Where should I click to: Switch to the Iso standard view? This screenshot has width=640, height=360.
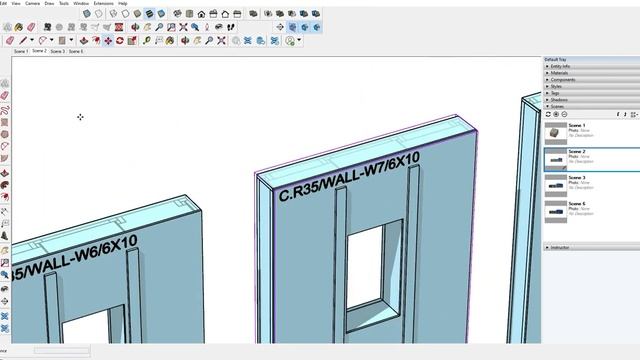pos(177,14)
